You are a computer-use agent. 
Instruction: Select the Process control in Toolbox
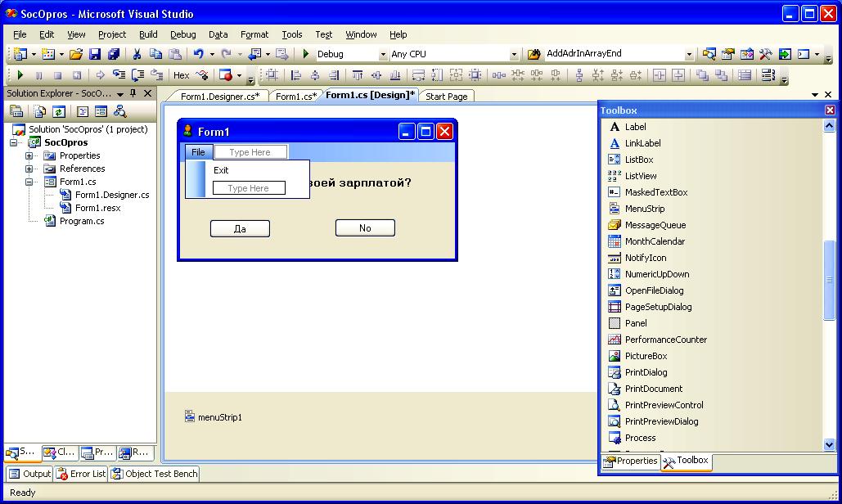coord(640,438)
